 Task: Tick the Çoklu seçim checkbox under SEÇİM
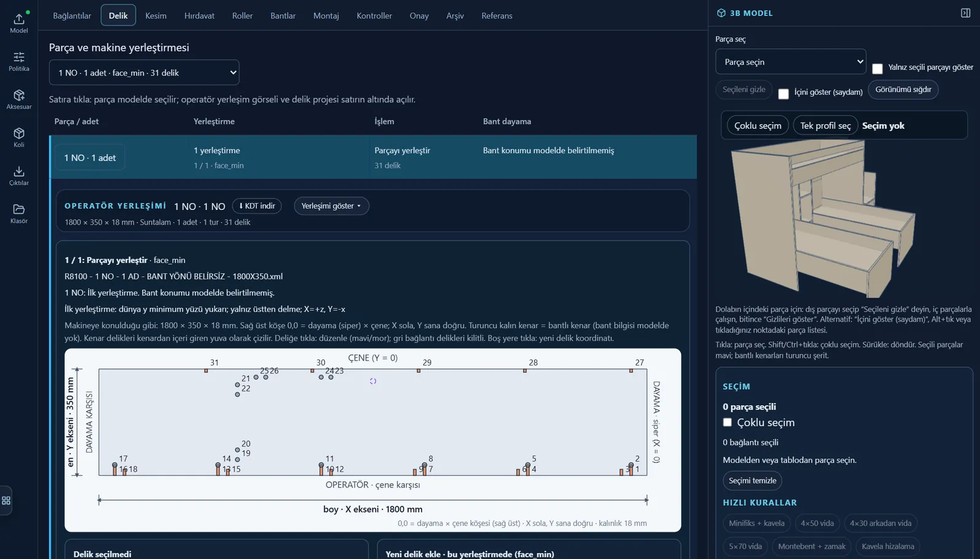coord(727,422)
